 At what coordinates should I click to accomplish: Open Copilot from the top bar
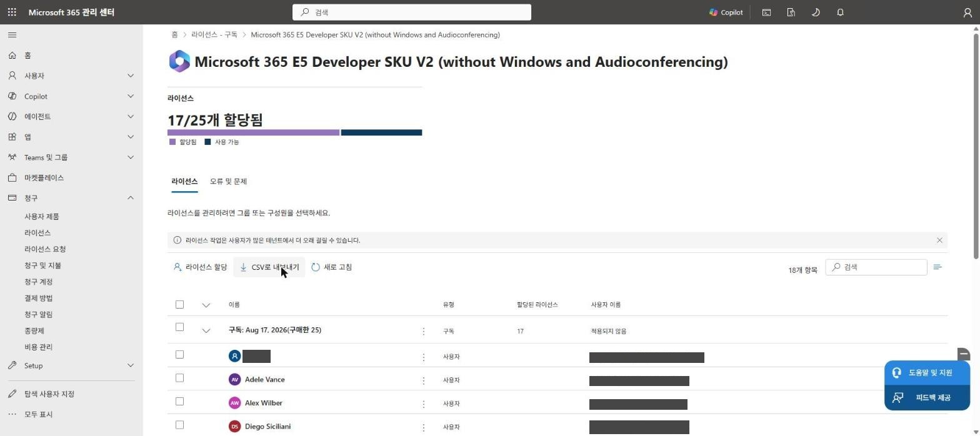pos(726,12)
